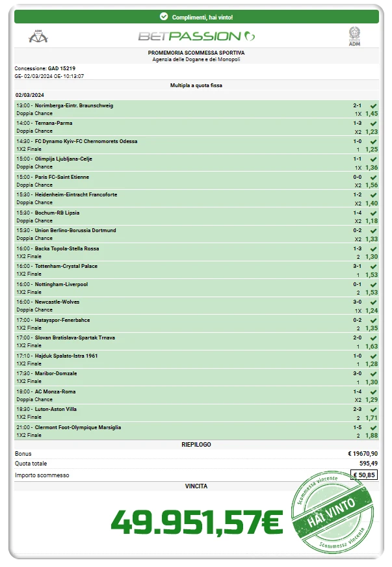This screenshot has width=392, height=567.
Task: Click the AC Monza-Roma match name
Action: pyautogui.click(x=55, y=391)
